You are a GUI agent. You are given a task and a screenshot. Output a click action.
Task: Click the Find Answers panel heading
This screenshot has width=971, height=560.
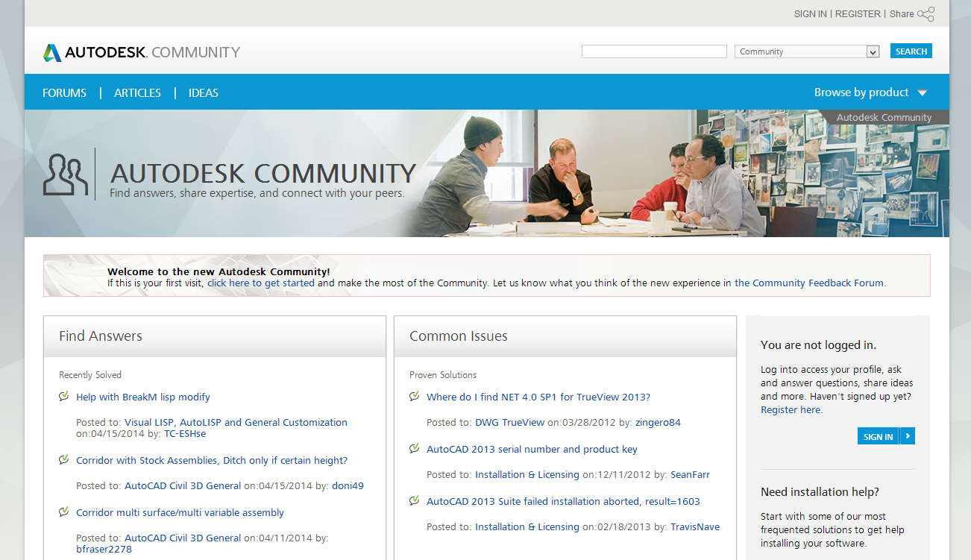(101, 336)
